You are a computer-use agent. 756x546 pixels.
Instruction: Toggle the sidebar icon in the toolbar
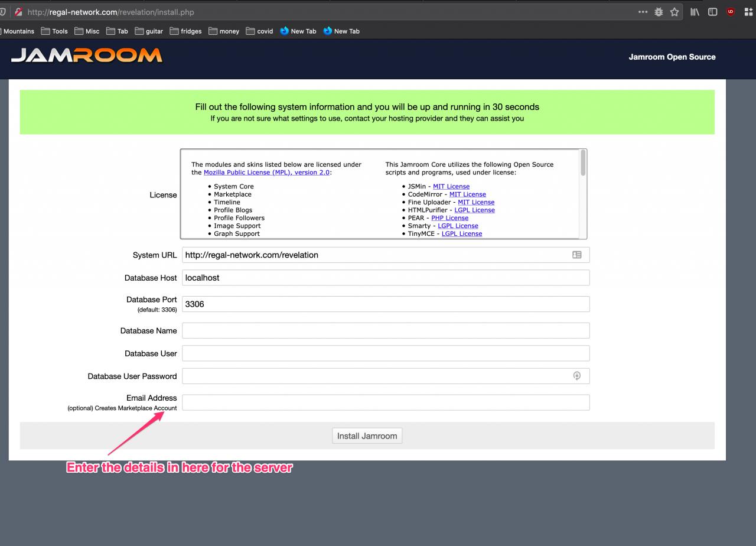coord(713,12)
